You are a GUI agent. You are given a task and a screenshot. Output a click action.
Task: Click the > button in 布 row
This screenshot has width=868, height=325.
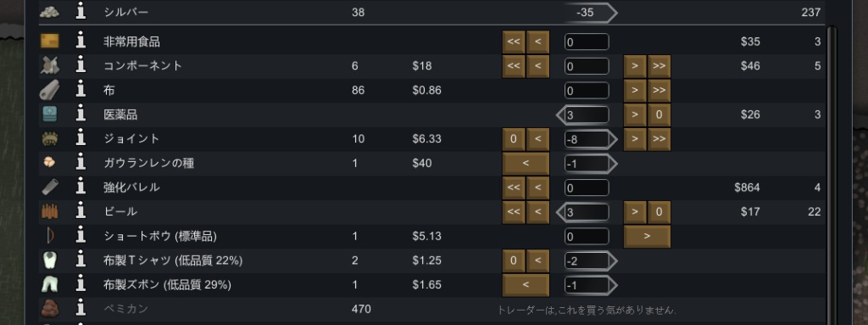click(x=635, y=91)
